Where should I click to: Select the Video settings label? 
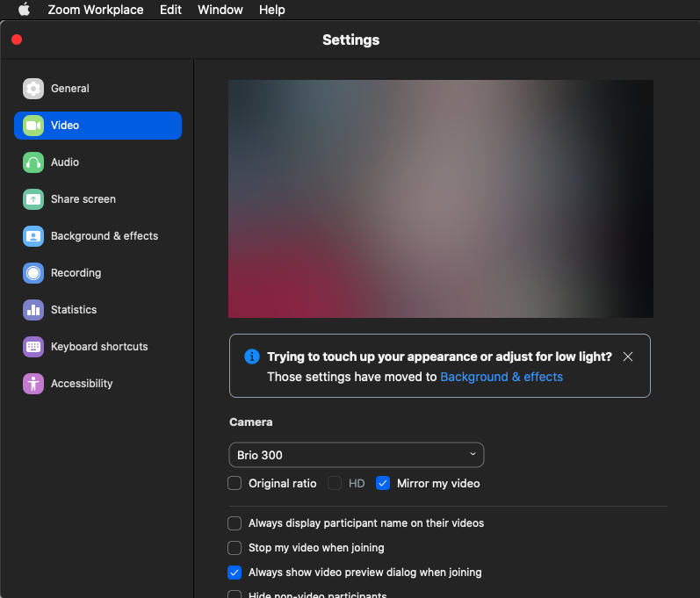click(x=65, y=126)
